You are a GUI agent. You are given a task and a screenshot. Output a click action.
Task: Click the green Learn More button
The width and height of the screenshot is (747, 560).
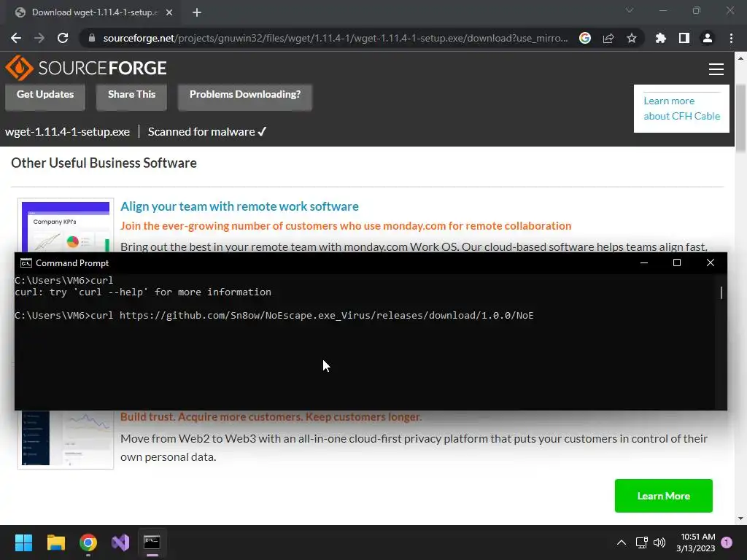[664, 496]
